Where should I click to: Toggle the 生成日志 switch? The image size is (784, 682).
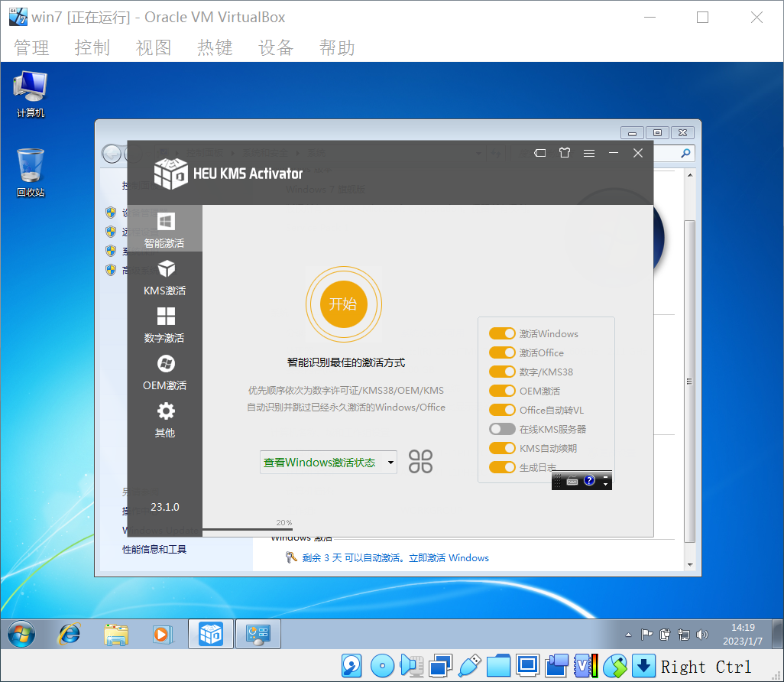502,467
